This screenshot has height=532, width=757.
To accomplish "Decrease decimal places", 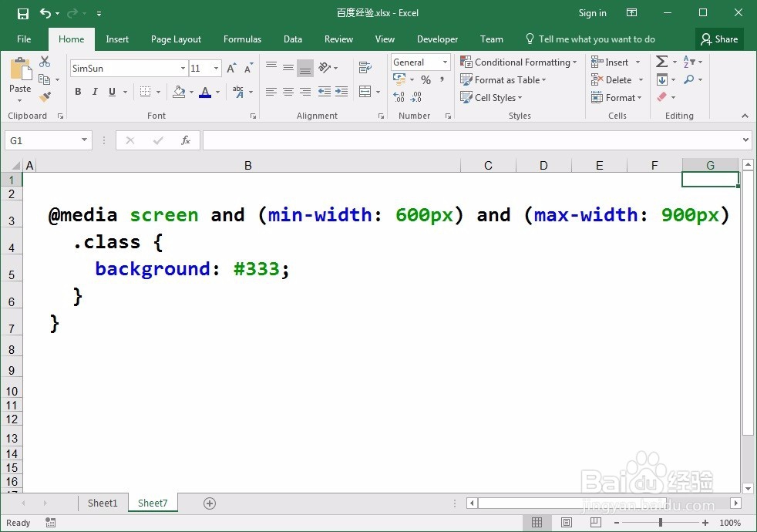I will pos(416,97).
